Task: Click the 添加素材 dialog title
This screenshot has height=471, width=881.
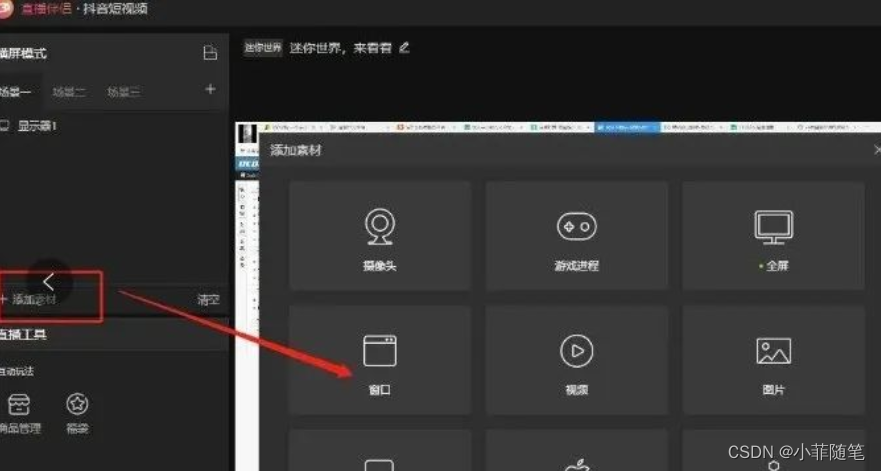Action: 296,150
